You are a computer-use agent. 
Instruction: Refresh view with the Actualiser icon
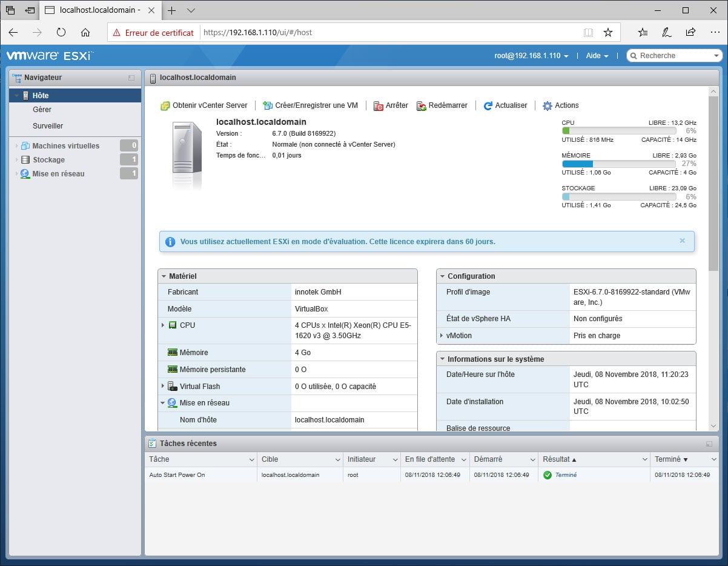click(x=488, y=105)
